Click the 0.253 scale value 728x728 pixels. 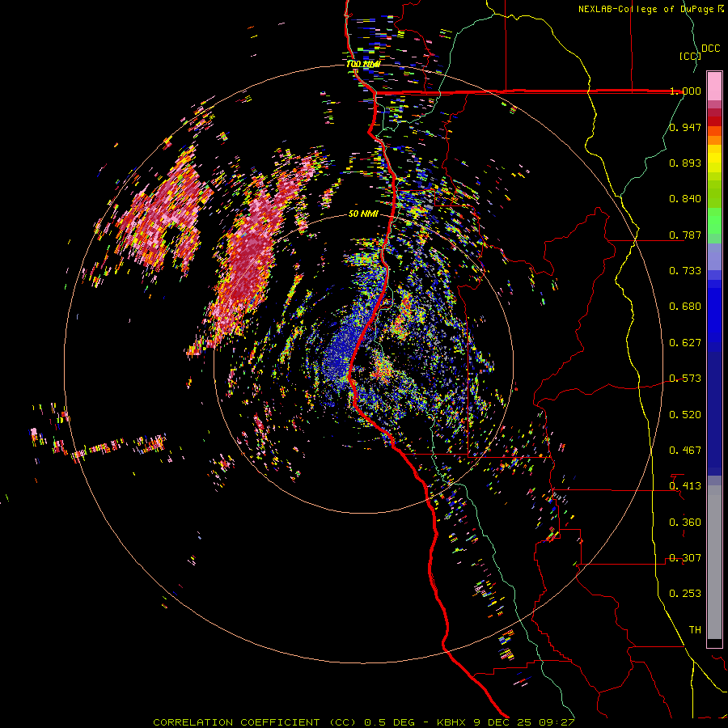pyautogui.click(x=685, y=594)
